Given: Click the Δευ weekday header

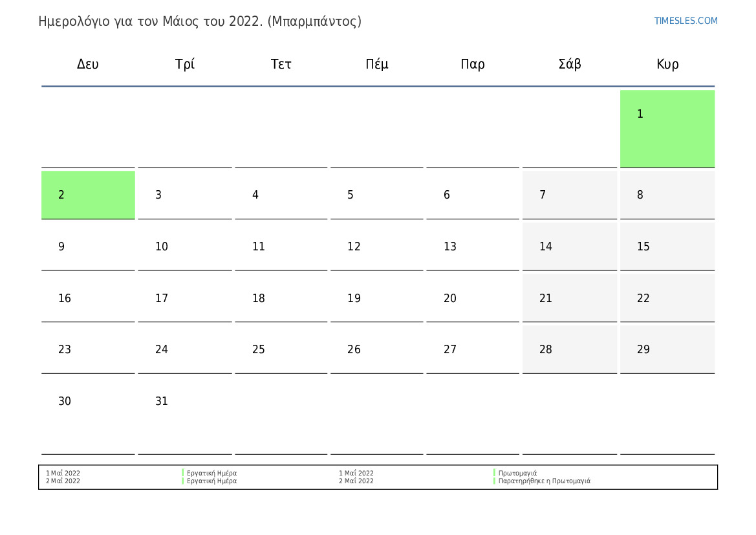Looking at the screenshot, I should pos(88,63).
